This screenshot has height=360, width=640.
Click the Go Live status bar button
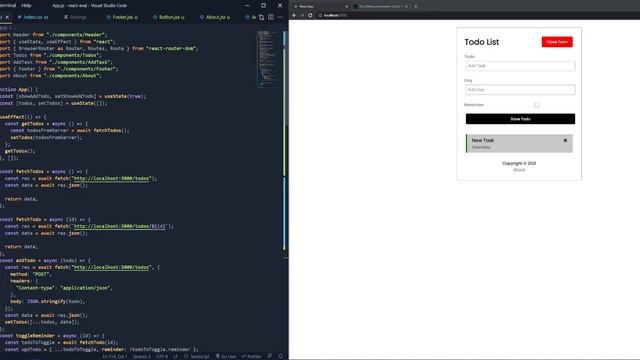226,356
